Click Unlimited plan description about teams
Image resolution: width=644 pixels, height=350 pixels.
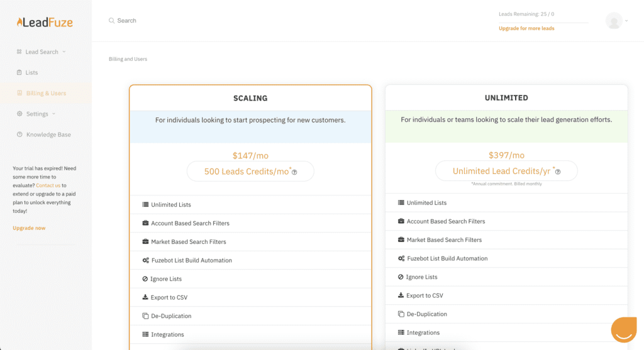point(506,120)
